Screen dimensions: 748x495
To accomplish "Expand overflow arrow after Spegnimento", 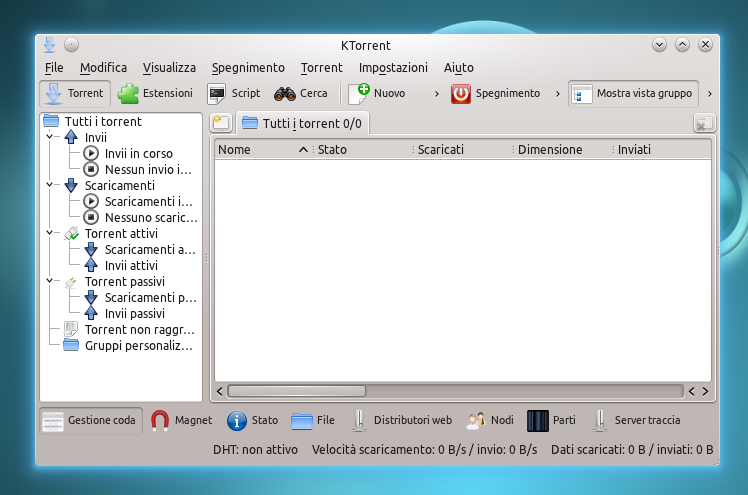I will coord(558,94).
